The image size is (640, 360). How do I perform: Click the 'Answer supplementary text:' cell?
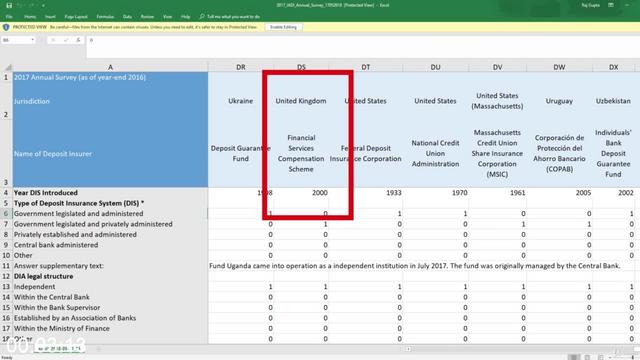(x=110, y=266)
